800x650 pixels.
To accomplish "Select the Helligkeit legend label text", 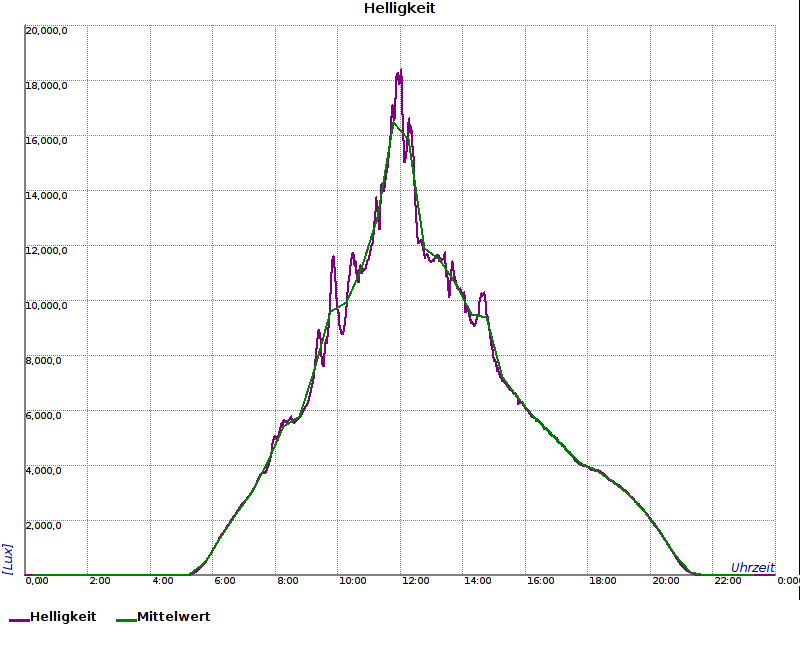I will coord(63,617).
